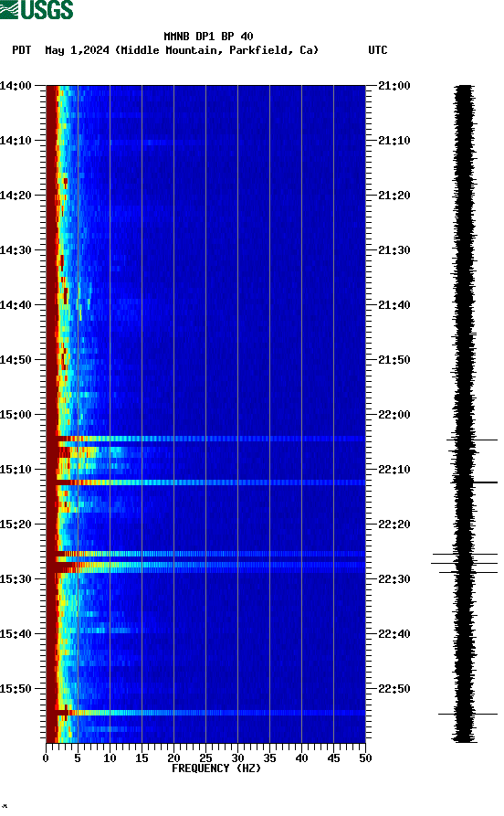Click the '50' frequency axis label
The height and width of the screenshot is (816, 504).
(x=365, y=758)
